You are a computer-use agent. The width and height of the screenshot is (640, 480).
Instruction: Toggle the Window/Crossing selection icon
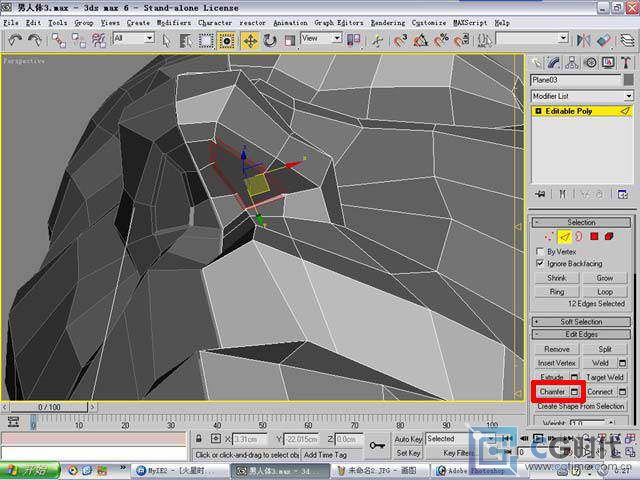point(227,40)
